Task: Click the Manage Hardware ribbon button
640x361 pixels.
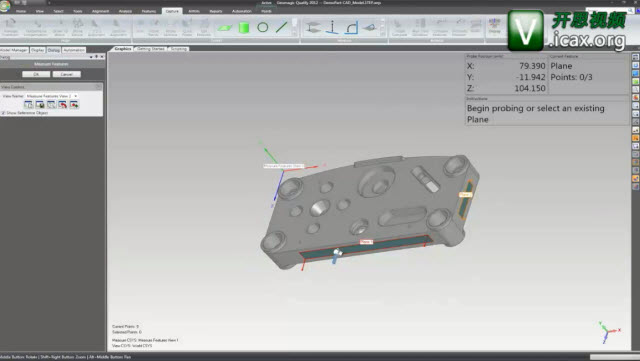Action: [10, 27]
